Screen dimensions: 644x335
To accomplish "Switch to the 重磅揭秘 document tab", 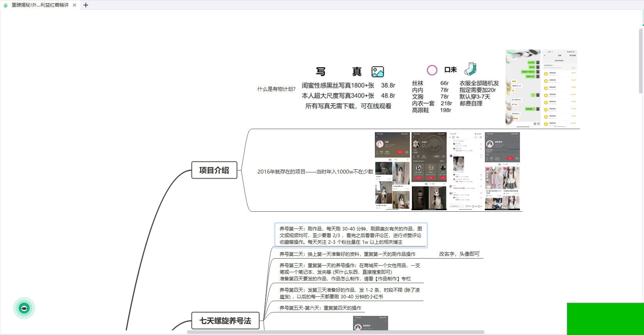I will [x=40, y=5].
